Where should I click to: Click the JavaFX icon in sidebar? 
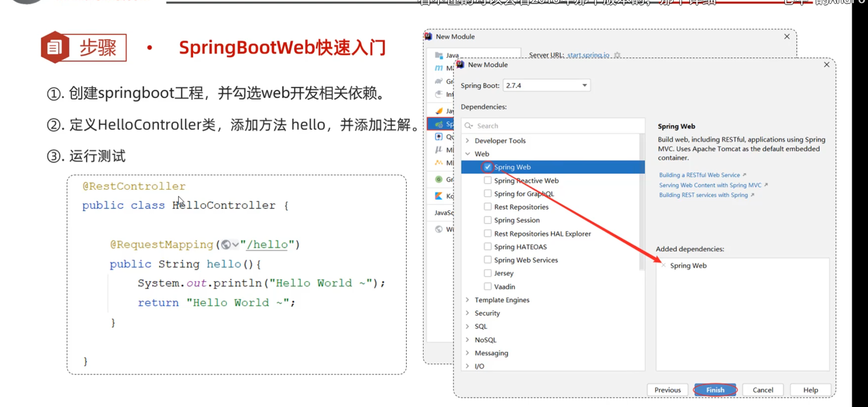[x=439, y=111]
